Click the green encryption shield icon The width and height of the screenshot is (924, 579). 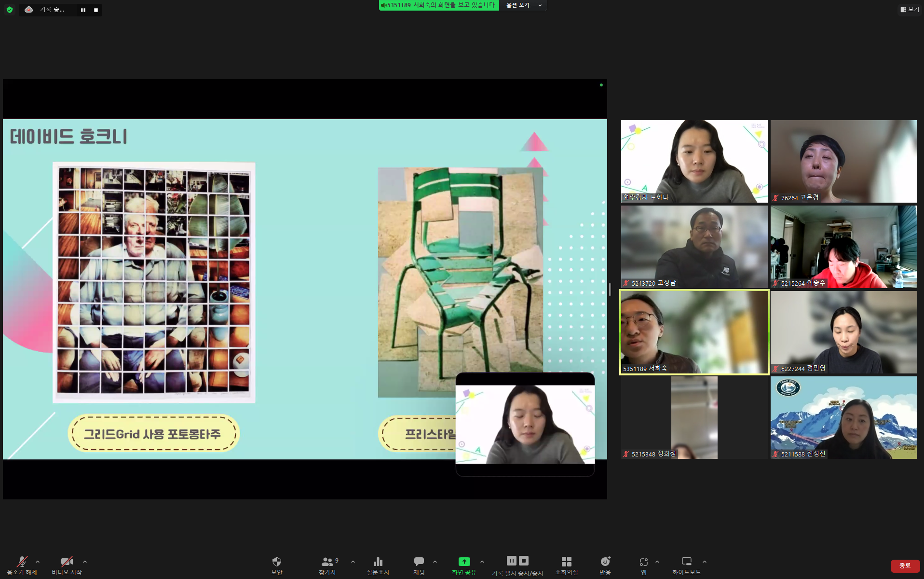point(10,10)
